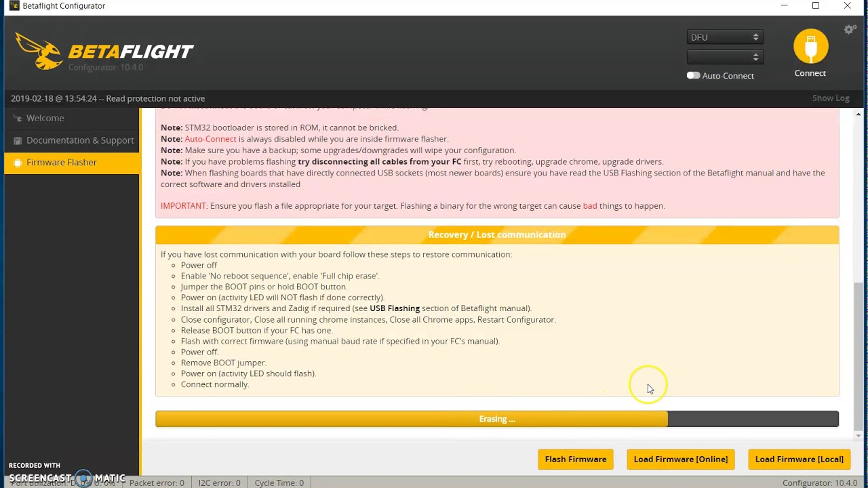Select the Firmware Flasher tab

(x=72, y=163)
